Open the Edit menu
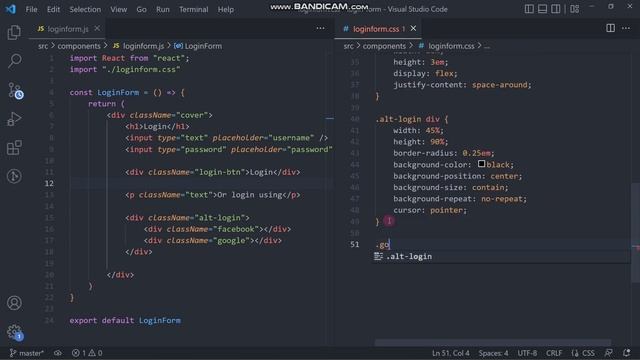This screenshot has height=360, width=640. click(53, 9)
